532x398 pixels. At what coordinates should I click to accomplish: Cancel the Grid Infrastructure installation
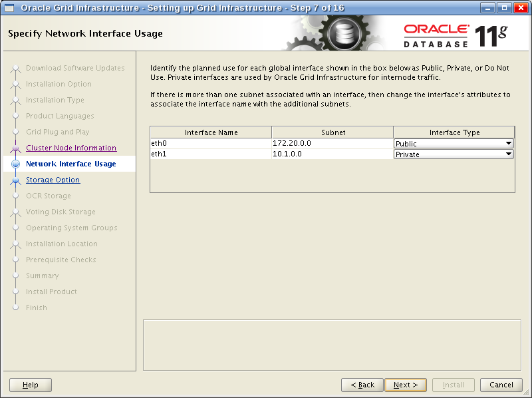pos(501,385)
